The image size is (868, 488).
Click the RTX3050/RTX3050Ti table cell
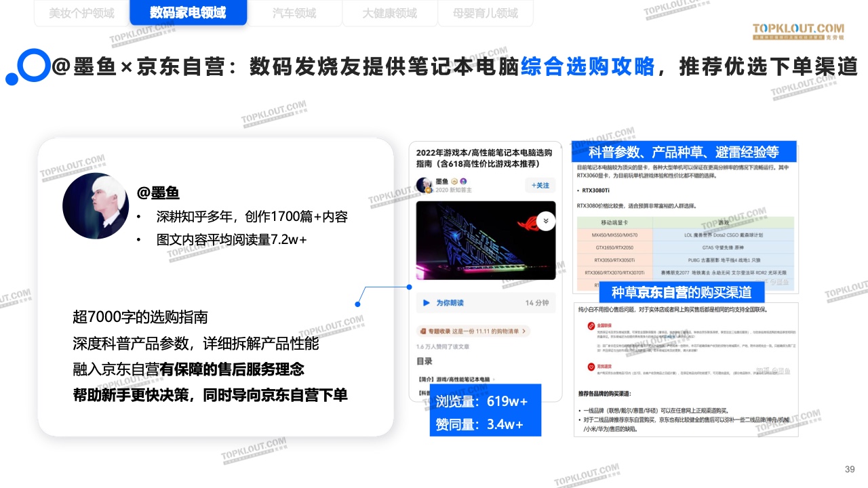(614, 260)
